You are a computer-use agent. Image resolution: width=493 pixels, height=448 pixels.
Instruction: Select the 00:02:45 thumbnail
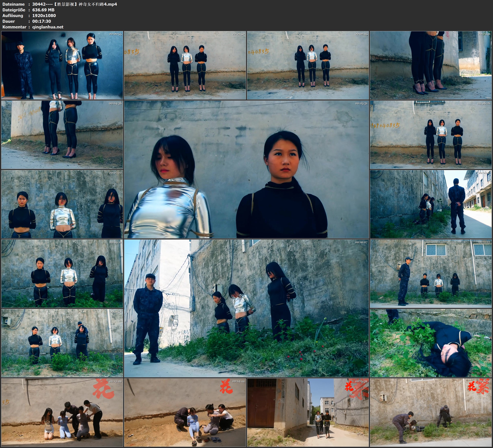pyautogui.click(x=308, y=65)
